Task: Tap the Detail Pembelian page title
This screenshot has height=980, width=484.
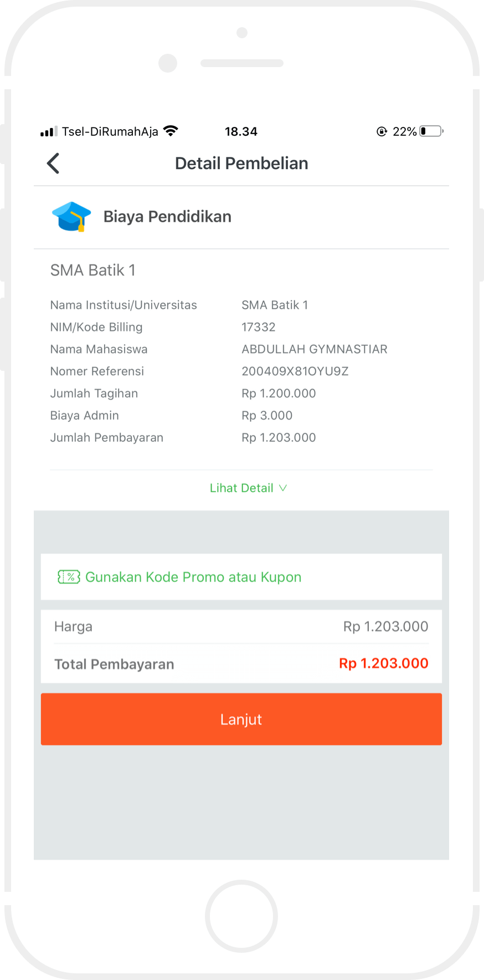Action: tap(241, 164)
